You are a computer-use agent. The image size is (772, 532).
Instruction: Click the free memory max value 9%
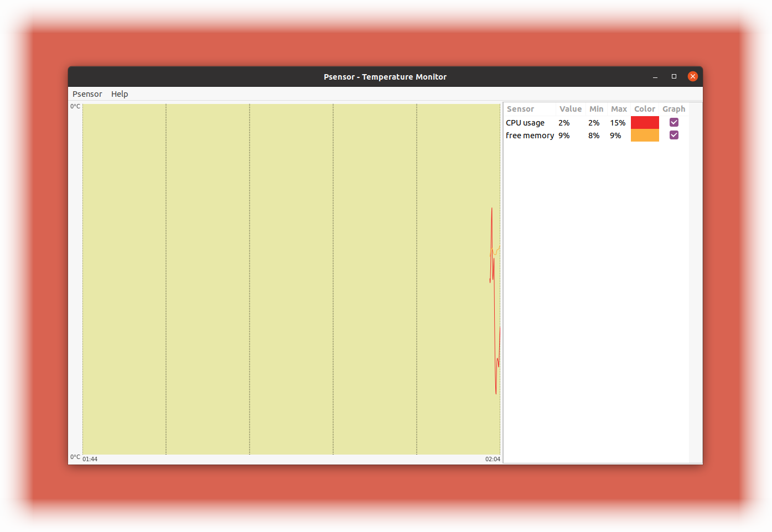tap(615, 135)
